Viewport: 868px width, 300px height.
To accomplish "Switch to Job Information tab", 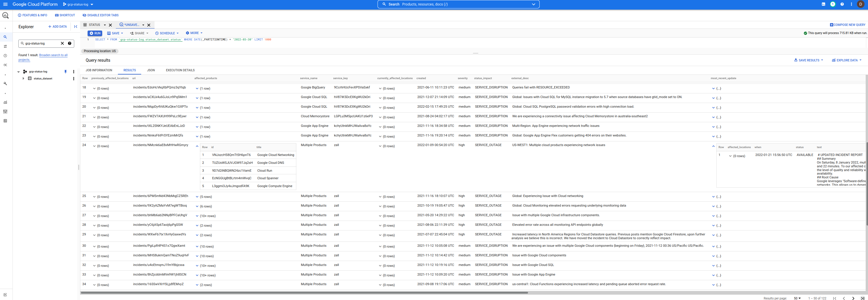I will (x=99, y=70).
